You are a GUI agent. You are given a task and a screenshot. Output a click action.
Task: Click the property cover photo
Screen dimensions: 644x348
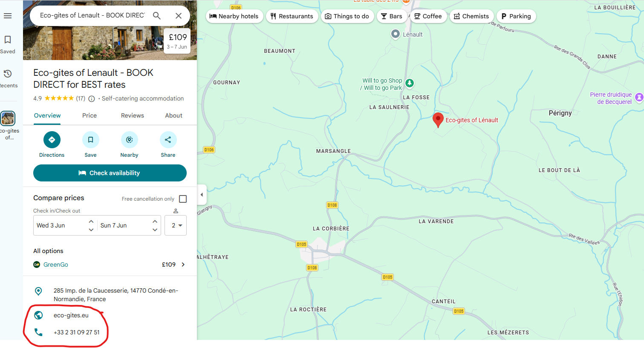tap(110, 43)
